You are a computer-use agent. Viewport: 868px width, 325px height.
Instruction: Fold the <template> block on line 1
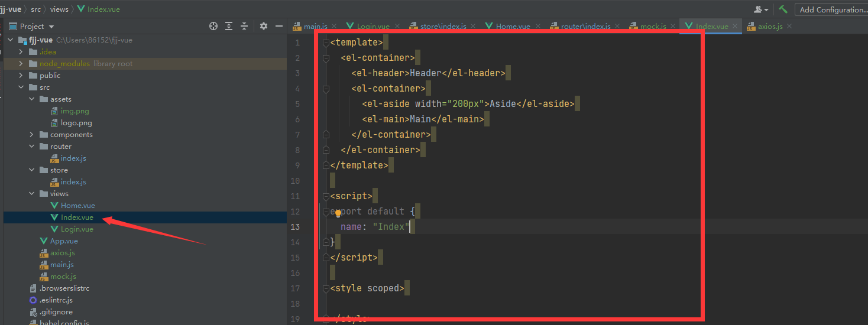pos(325,43)
